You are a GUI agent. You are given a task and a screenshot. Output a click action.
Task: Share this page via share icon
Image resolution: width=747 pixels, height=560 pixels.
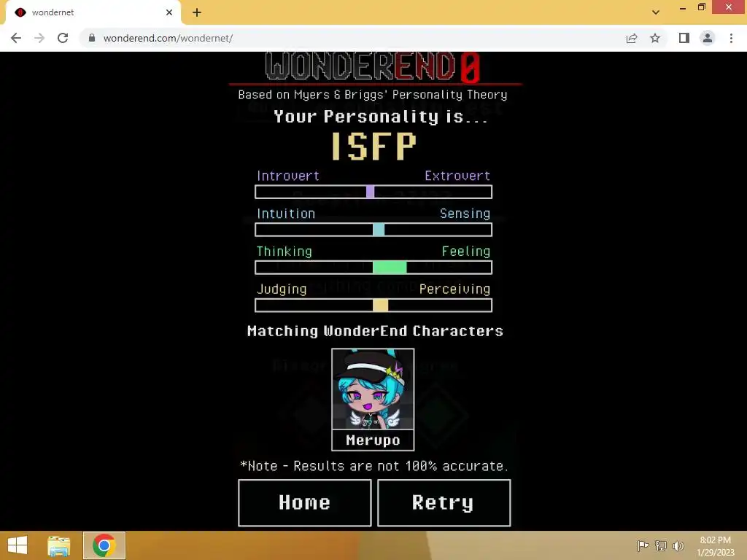pyautogui.click(x=632, y=38)
